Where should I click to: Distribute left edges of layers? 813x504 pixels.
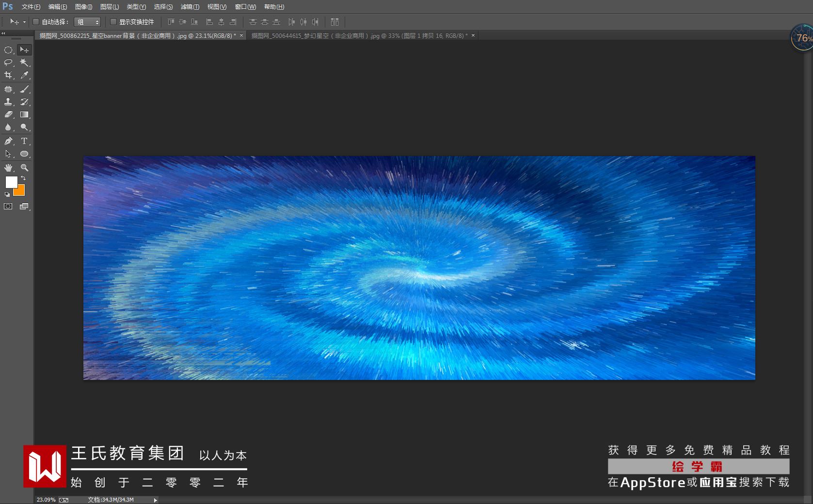coord(291,22)
